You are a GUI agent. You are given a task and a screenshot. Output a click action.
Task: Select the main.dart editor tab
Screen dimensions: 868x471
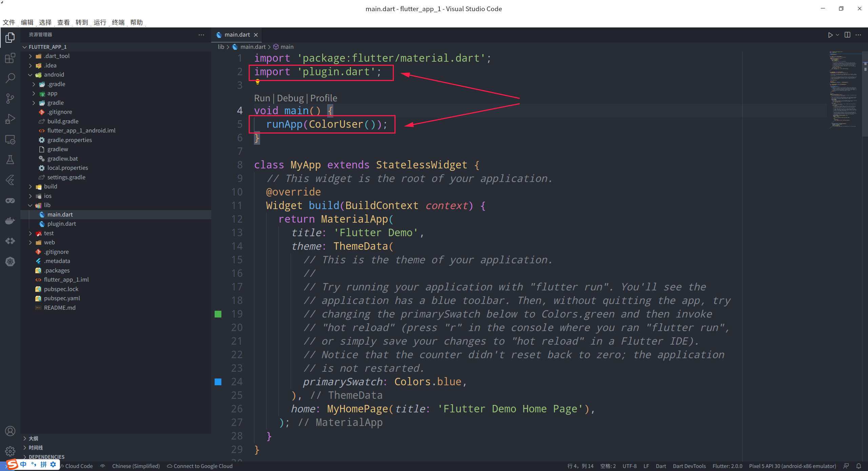tap(237, 35)
